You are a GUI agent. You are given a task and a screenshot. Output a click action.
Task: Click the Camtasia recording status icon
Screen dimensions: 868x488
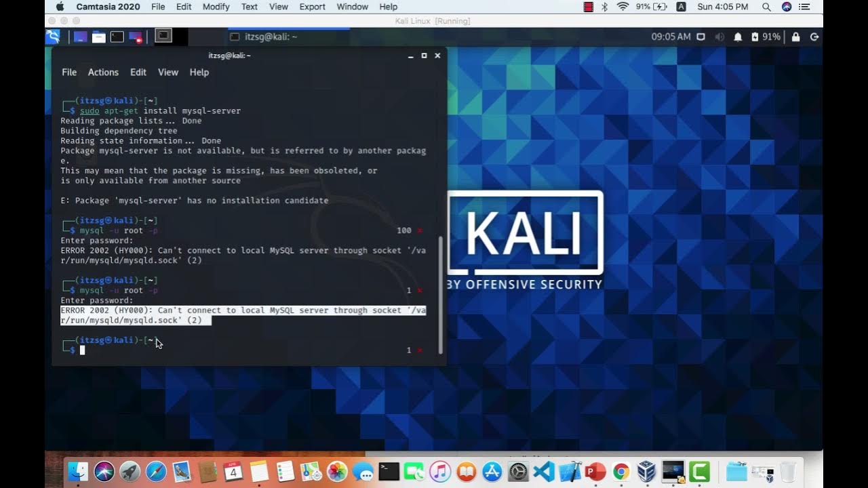coord(588,7)
